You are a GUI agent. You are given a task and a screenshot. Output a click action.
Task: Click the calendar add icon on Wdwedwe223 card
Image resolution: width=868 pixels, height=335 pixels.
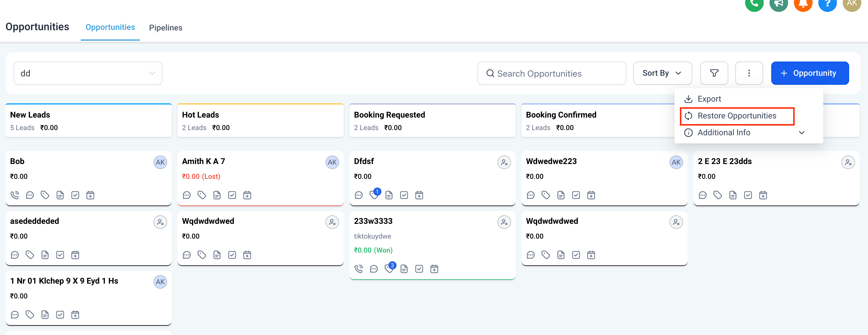point(591,195)
